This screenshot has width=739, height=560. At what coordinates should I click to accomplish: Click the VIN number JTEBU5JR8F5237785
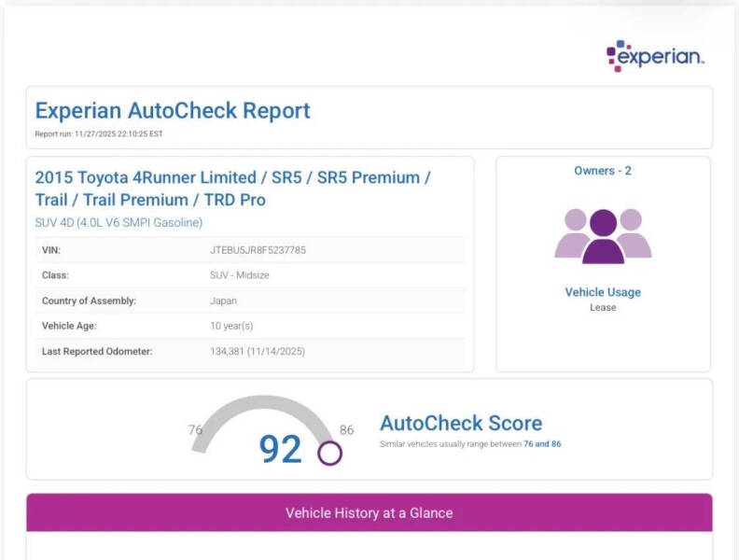click(258, 250)
